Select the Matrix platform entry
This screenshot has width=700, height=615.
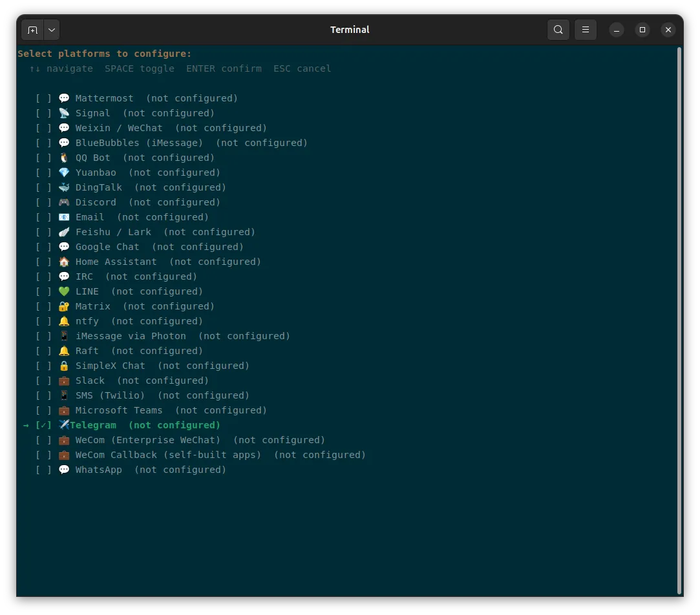125,306
